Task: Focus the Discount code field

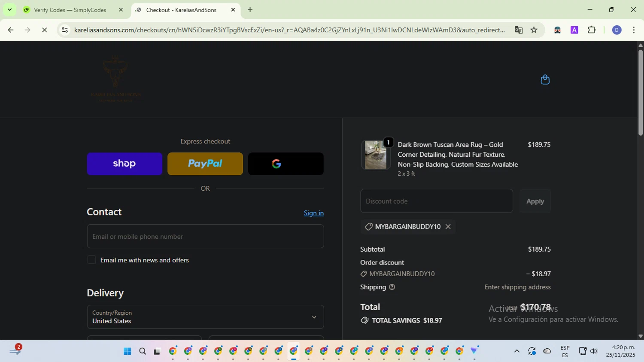Action: pyautogui.click(x=437, y=201)
